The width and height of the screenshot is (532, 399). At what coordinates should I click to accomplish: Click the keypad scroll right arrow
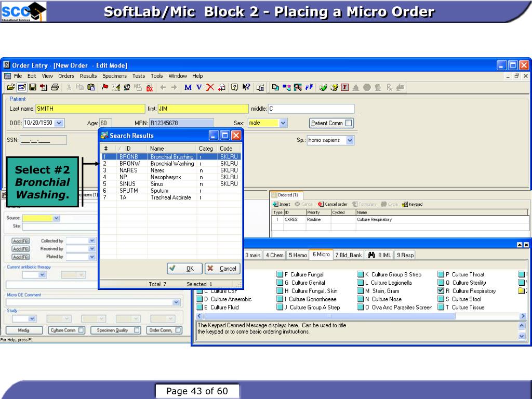(x=523, y=316)
